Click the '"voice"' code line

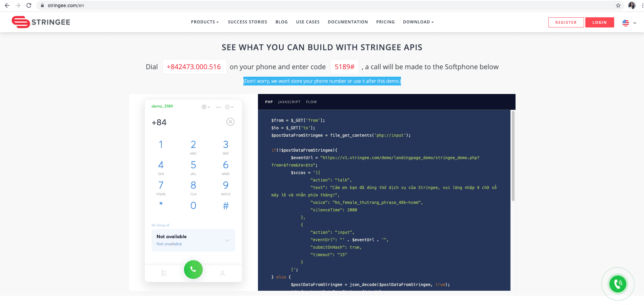[366, 203]
